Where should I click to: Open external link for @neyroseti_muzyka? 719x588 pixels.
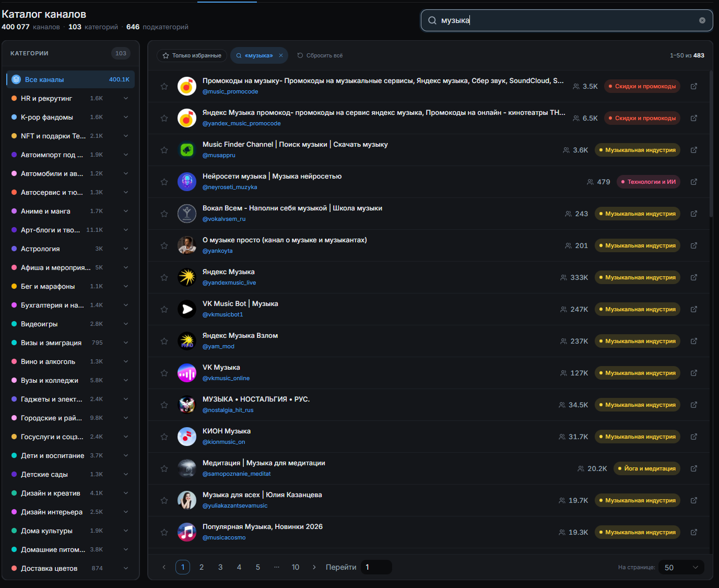[x=694, y=182]
